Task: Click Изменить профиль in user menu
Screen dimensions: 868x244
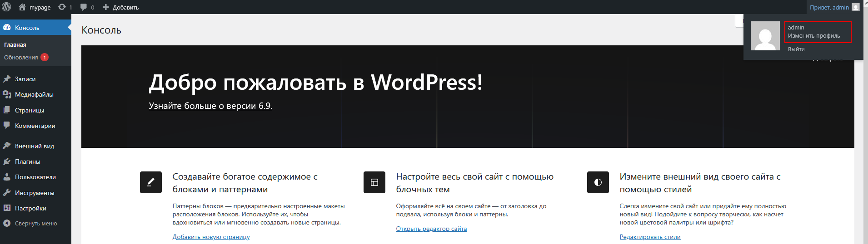Action: click(813, 36)
